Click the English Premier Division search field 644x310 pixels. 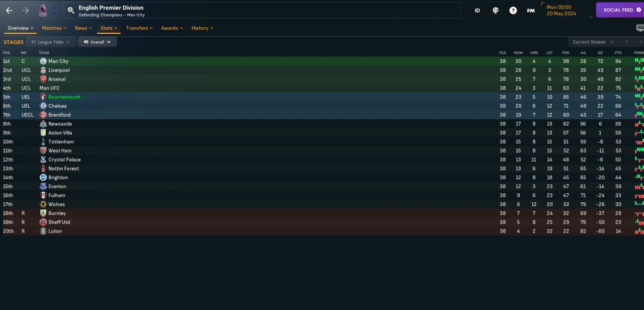tap(262, 11)
